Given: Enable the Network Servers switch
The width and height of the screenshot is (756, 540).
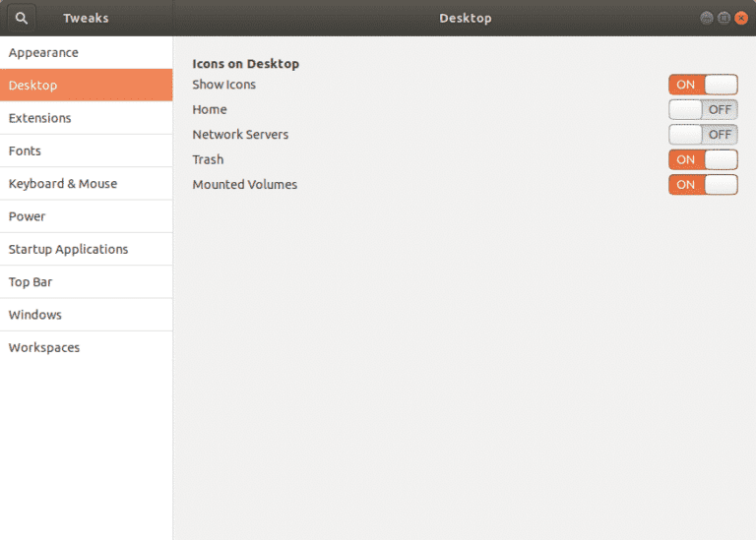Looking at the screenshot, I should coord(703,135).
